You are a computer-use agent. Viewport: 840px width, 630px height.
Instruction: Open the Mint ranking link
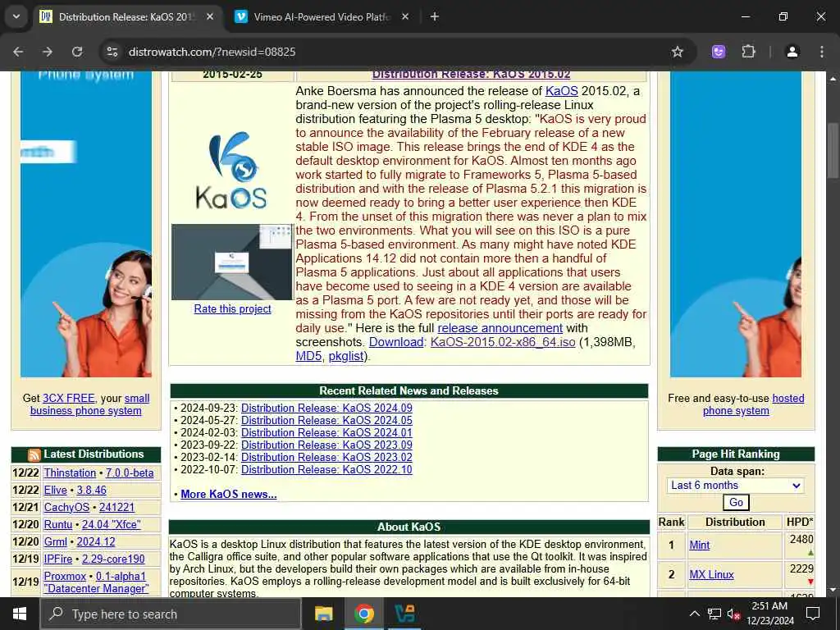click(699, 546)
